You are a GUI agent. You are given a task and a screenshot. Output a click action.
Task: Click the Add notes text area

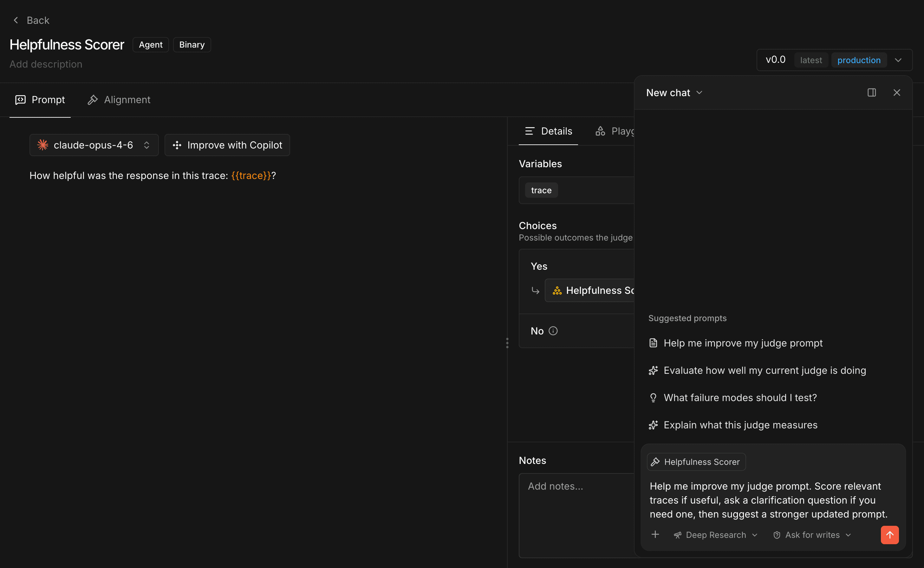click(x=576, y=515)
